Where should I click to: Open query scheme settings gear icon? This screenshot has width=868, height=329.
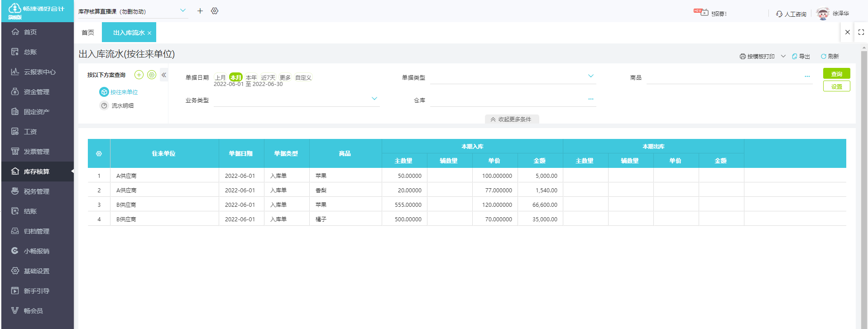click(152, 75)
